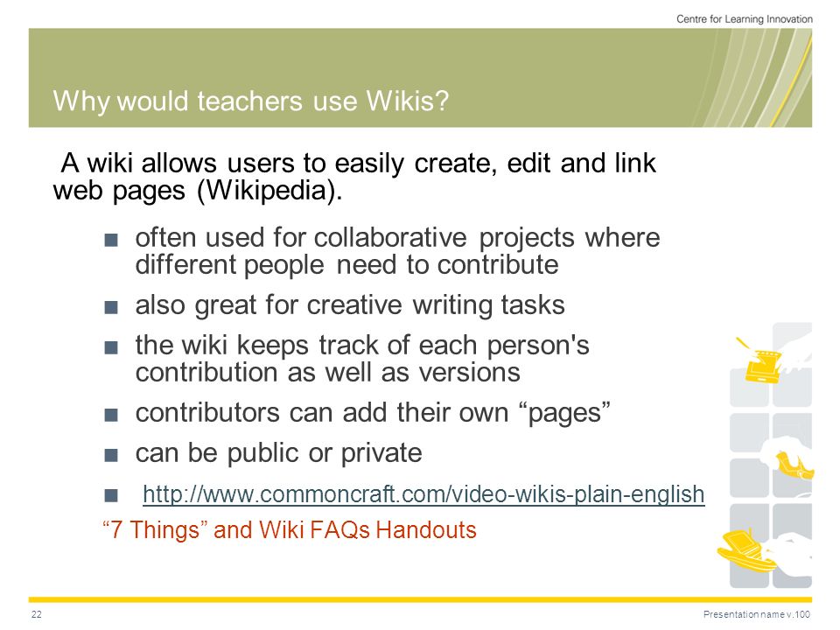Viewport: 840px width, 630px height.
Task: Open the commoncraft.com video-wikis-plain-english link
Action: tap(423, 493)
